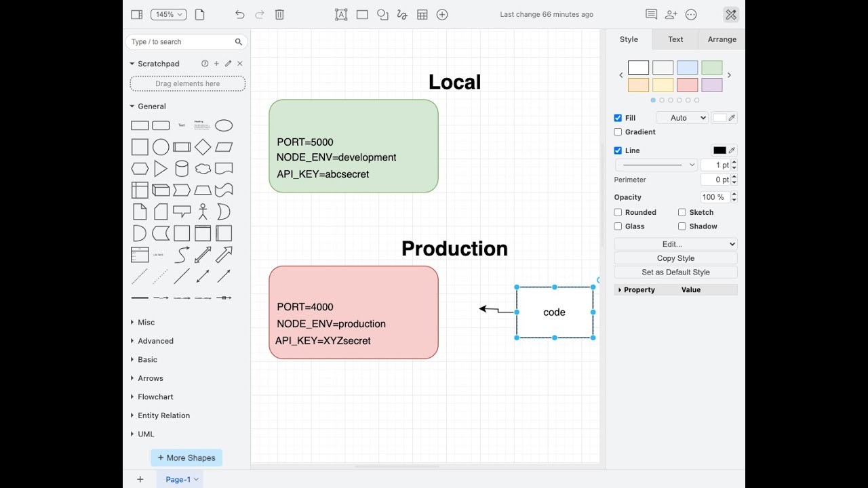Open the freehand draw tool
This screenshot has height=488, width=868.
[x=402, y=14]
